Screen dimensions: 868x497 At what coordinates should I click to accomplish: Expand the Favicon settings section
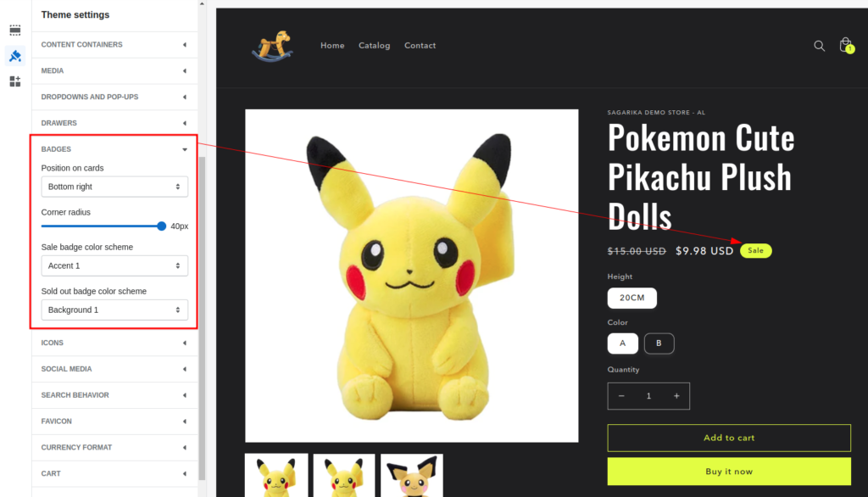pos(114,421)
